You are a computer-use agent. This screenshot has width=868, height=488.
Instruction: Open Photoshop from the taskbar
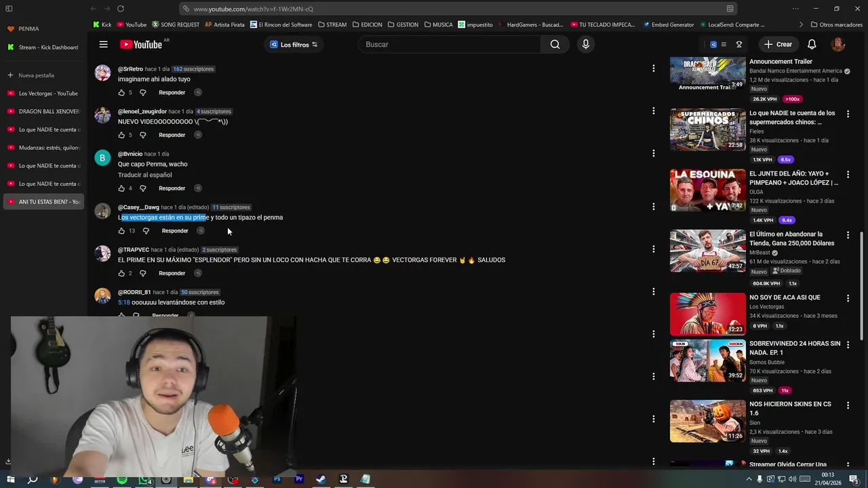point(277,479)
